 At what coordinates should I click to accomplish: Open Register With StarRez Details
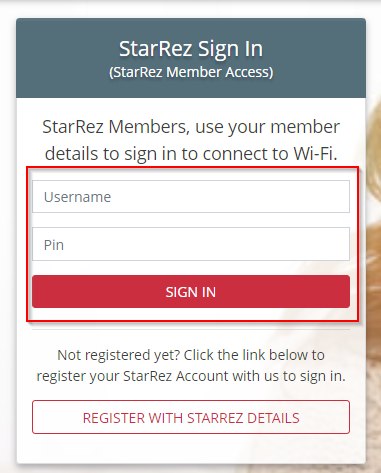point(191,417)
